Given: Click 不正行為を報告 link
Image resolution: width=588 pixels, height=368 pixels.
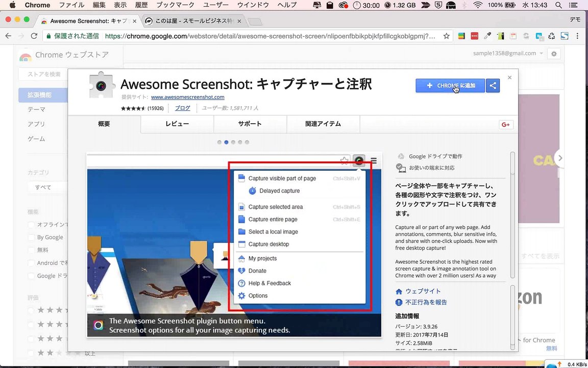Looking at the screenshot, I should tap(426, 302).
